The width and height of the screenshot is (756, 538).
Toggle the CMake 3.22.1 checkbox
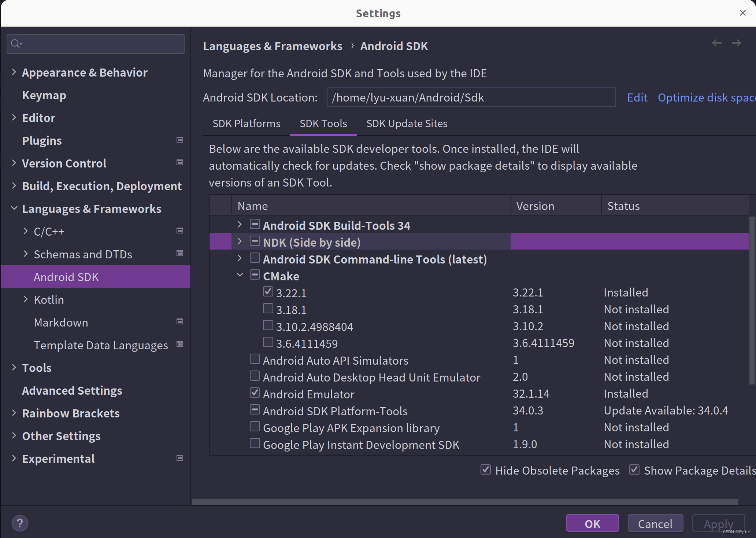268,292
